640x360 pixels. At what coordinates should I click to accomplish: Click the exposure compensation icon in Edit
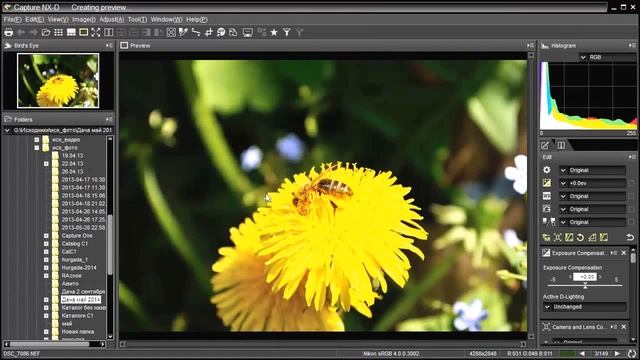[x=547, y=183]
